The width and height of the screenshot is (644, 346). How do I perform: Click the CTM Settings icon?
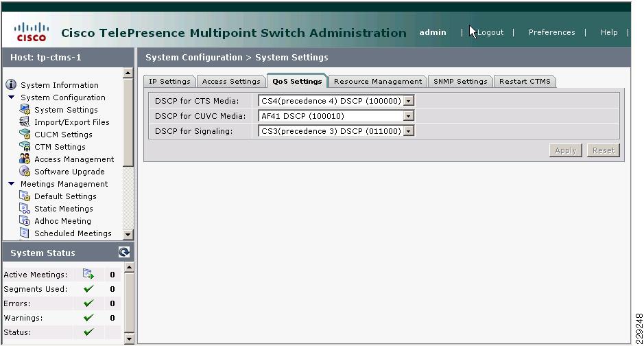point(25,147)
